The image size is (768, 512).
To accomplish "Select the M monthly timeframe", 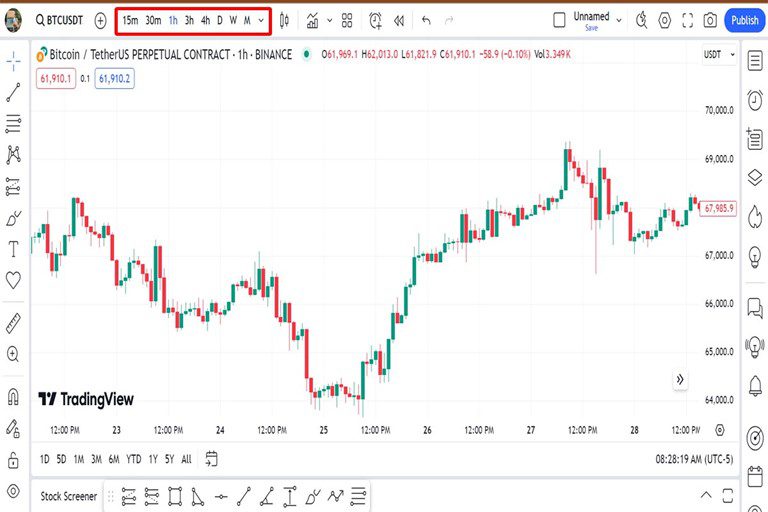I will [247, 21].
